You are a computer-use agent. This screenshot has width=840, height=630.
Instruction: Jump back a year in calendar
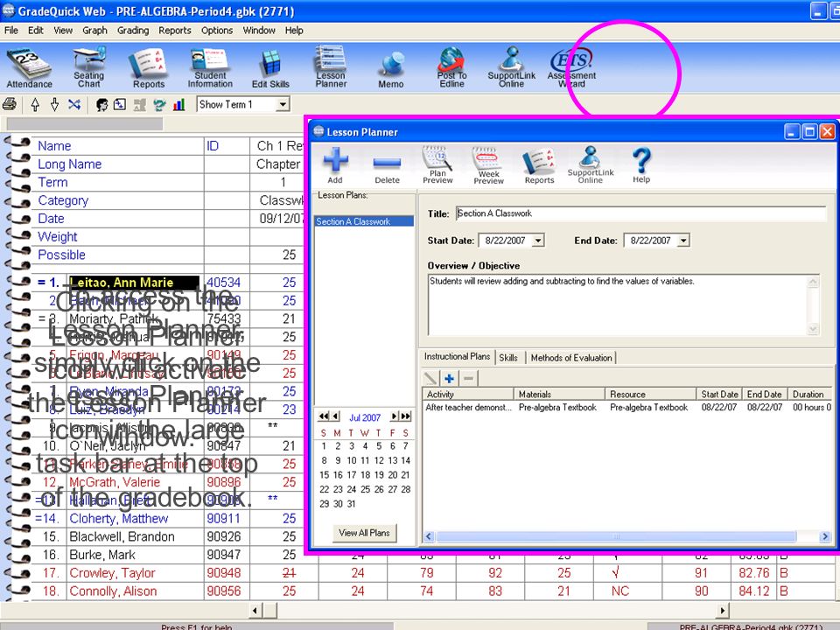pyautogui.click(x=324, y=416)
